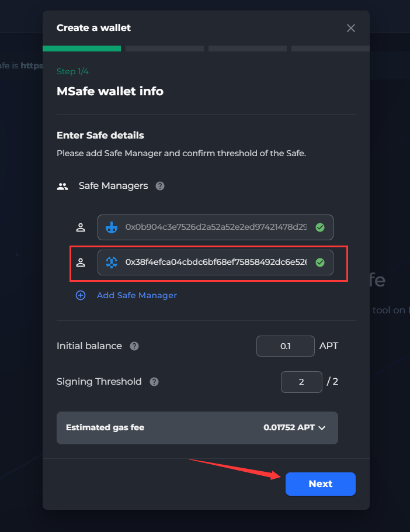Screen dimensions: 410x532
Task: Click the first manager's blue avatar icon
Action: pyautogui.click(x=112, y=227)
